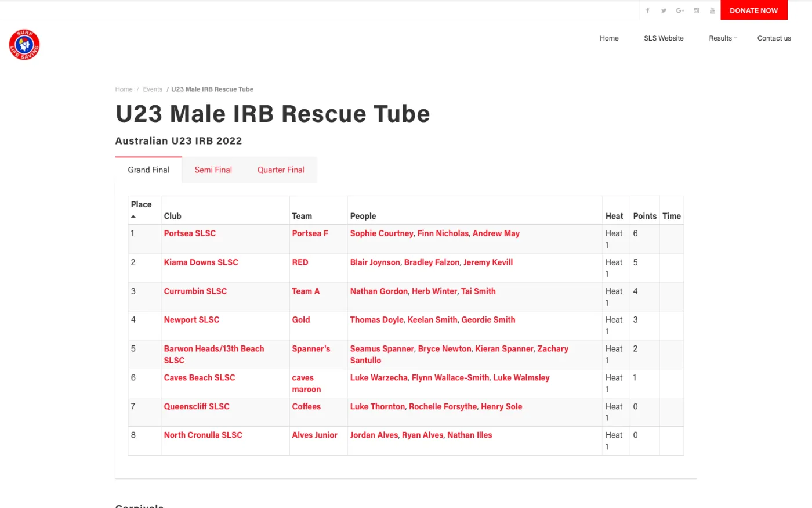Open Herb Winter's profile link

[434, 291]
